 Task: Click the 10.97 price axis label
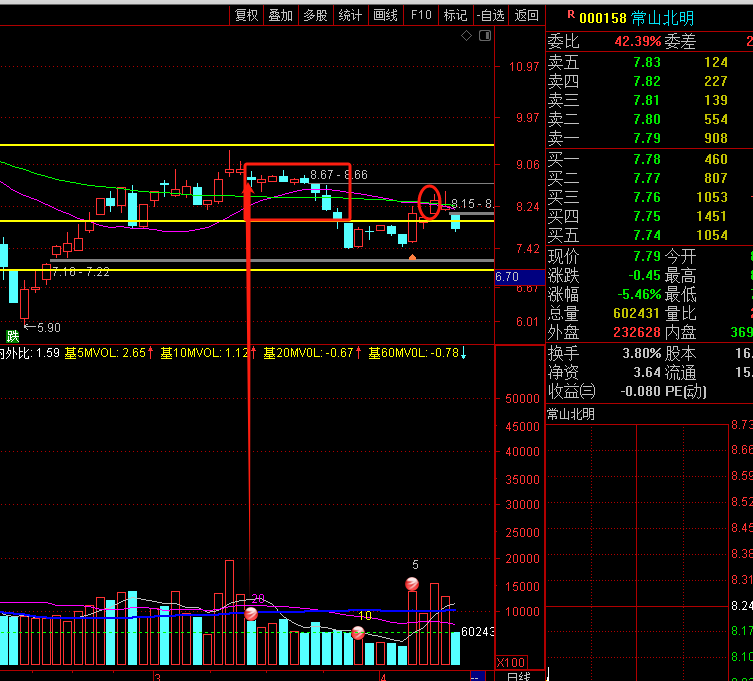[x=524, y=67]
